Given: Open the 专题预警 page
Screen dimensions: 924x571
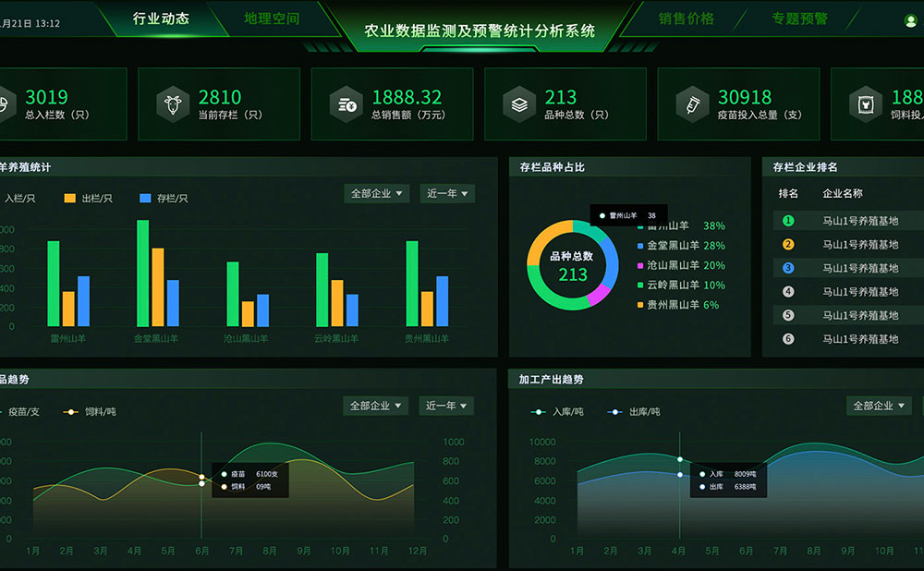Looking at the screenshot, I should 797,17.
